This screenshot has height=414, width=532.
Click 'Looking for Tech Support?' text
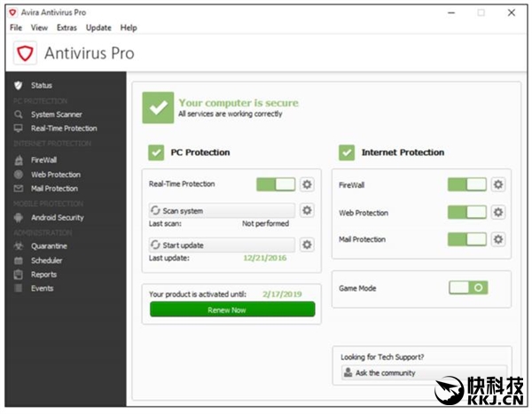tap(382, 357)
